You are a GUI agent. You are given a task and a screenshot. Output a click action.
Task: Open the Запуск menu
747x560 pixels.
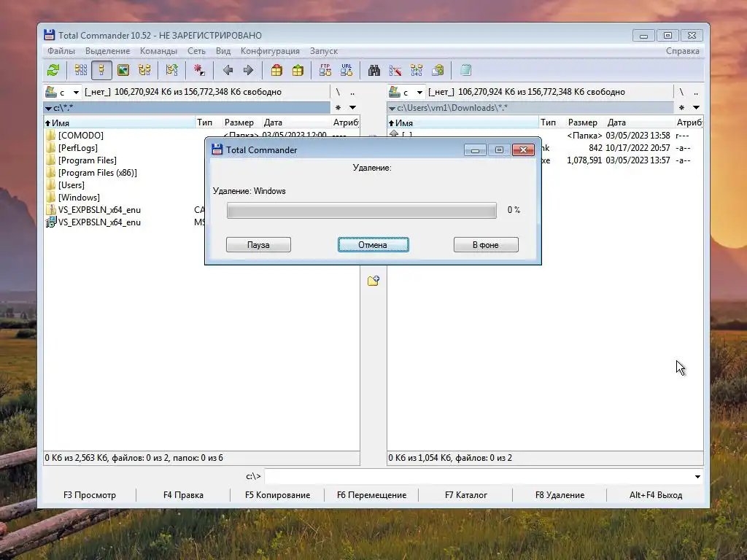pos(323,51)
